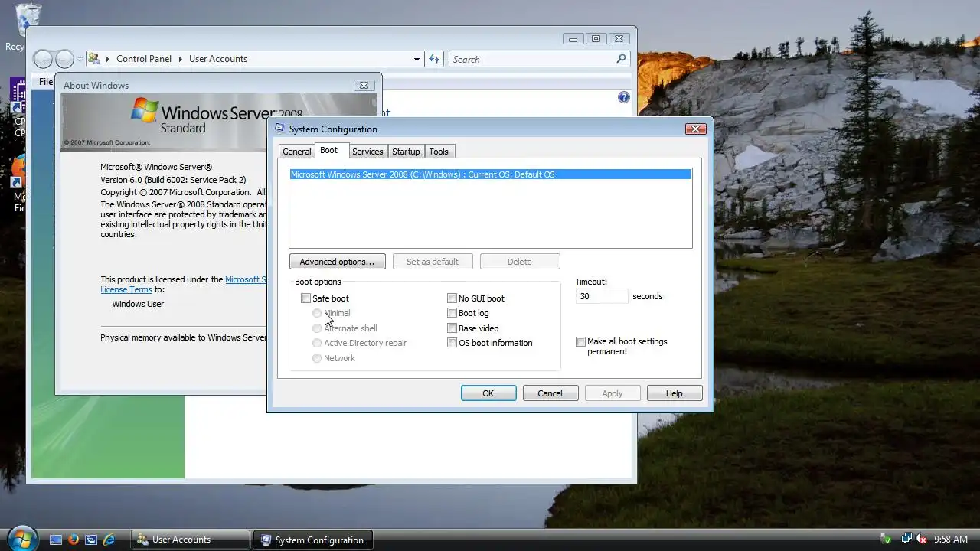Enable the Boot log checkbox
The height and width of the screenshot is (551, 980).
(x=452, y=313)
